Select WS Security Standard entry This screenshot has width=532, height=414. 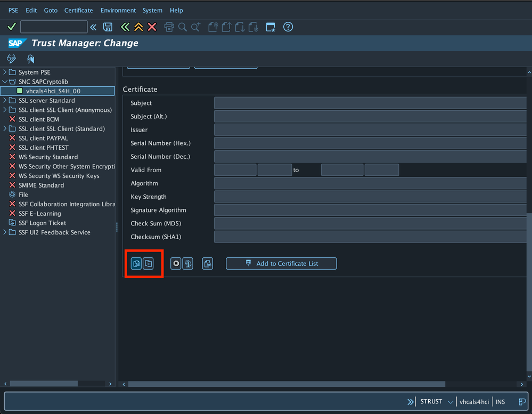pos(48,157)
